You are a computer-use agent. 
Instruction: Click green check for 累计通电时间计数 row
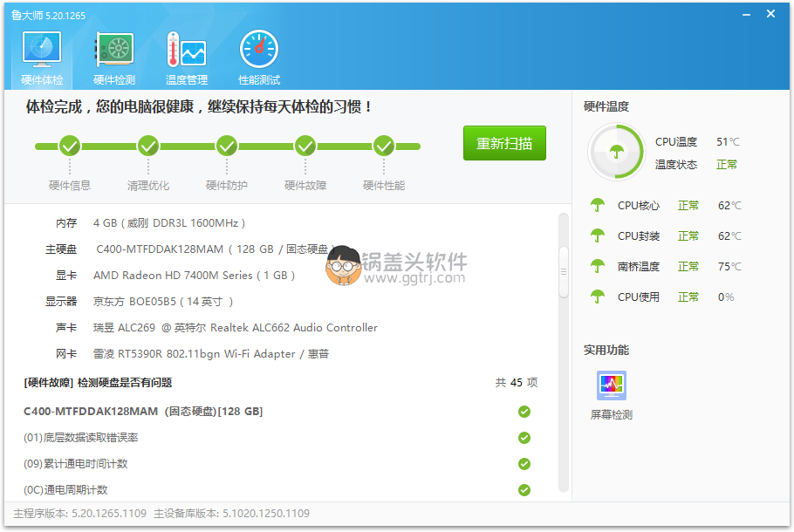[x=524, y=464]
